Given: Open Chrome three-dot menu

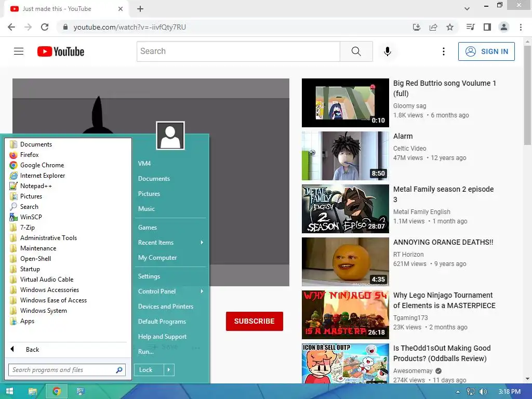Looking at the screenshot, I should coord(521,27).
